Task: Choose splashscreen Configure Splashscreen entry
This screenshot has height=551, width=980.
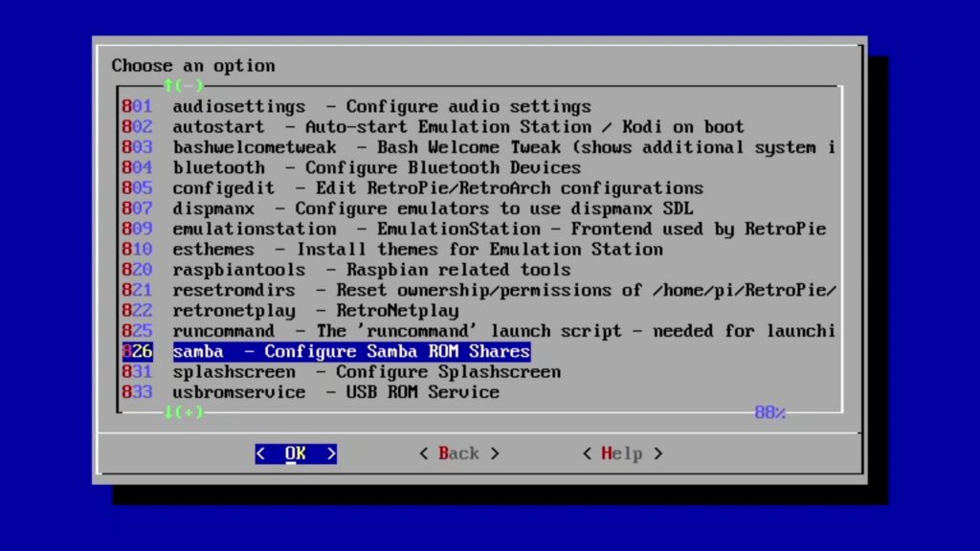Action: point(342,372)
